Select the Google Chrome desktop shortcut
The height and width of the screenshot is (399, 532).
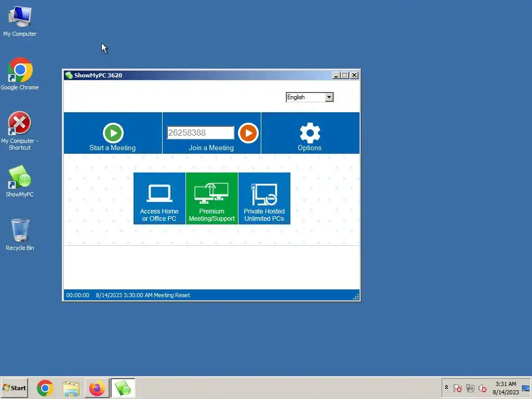20,74
